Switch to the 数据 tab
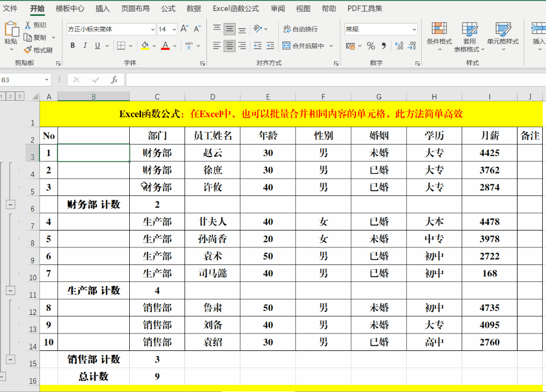This screenshot has height=392, width=546. click(x=194, y=8)
